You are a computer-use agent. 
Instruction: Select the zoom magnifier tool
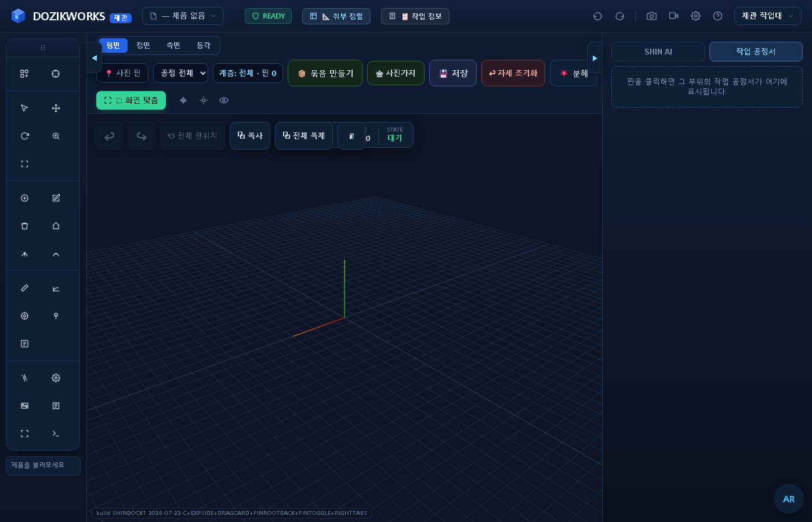pyautogui.click(x=56, y=136)
